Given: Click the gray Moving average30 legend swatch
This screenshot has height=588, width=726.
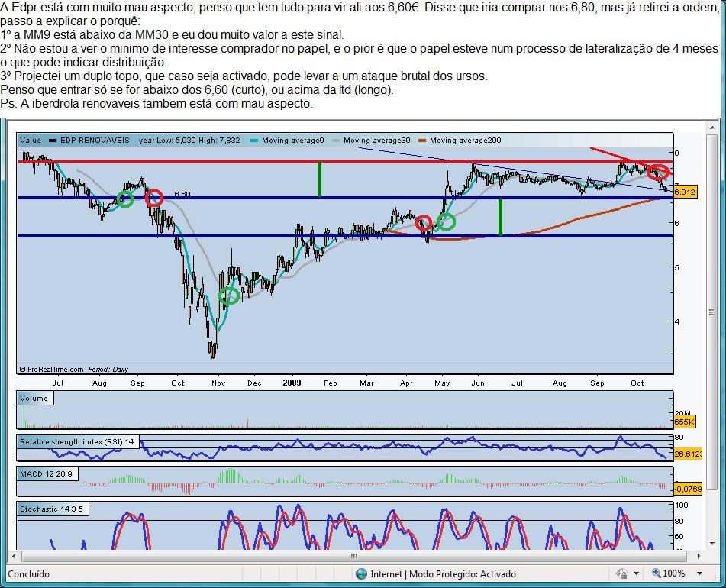Looking at the screenshot, I should (x=336, y=141).
